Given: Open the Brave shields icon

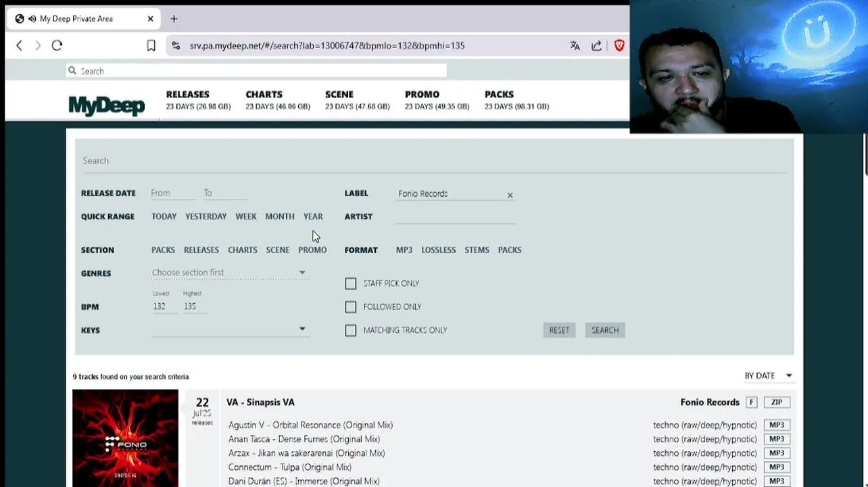Looking at the screenshot, I should pyautogui.click(x=619, y=45).
